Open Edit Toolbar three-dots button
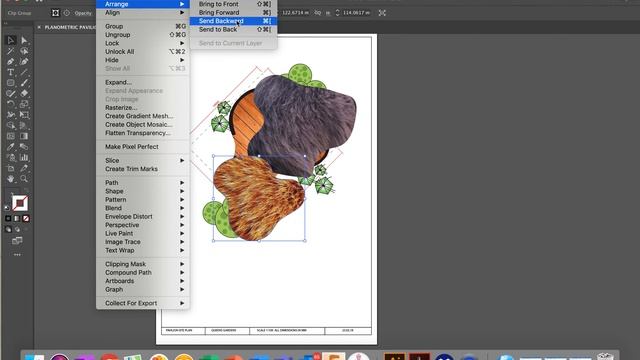Viewport: 640px width, 360px height. tap(17, 254)
